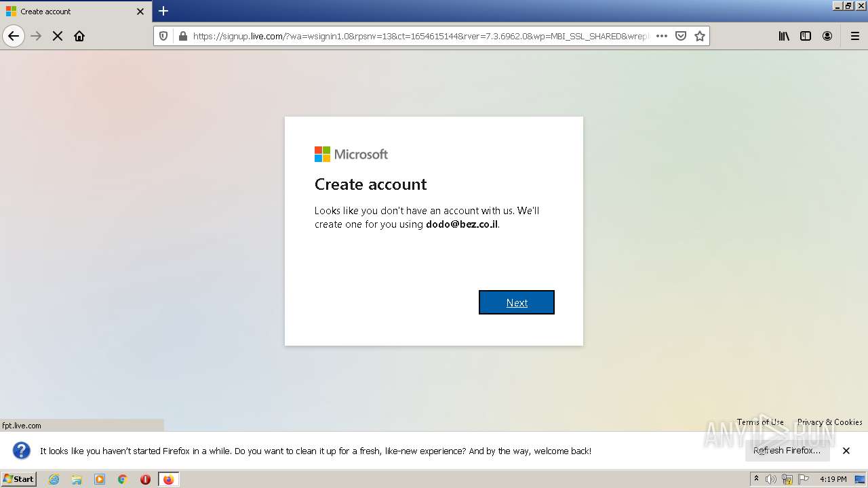
Task: Click the Refresh Firefox button
Action: (x=787, y=450)
